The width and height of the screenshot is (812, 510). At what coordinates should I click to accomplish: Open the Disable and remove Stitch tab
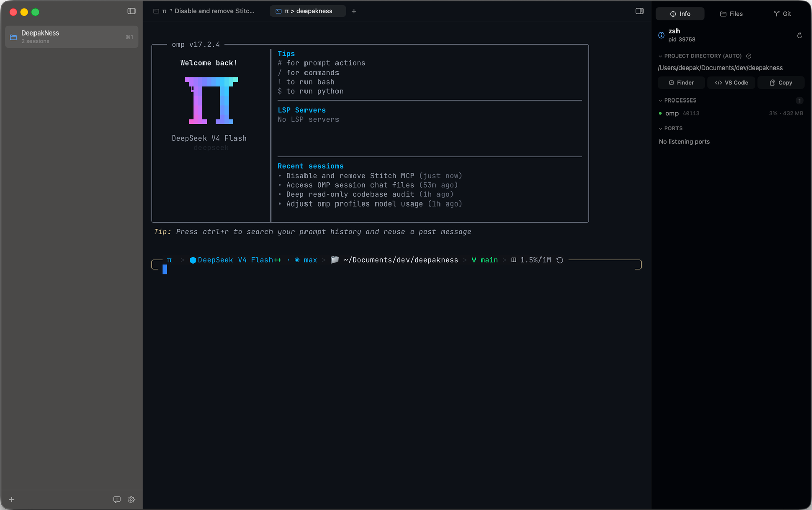[205, 11]
